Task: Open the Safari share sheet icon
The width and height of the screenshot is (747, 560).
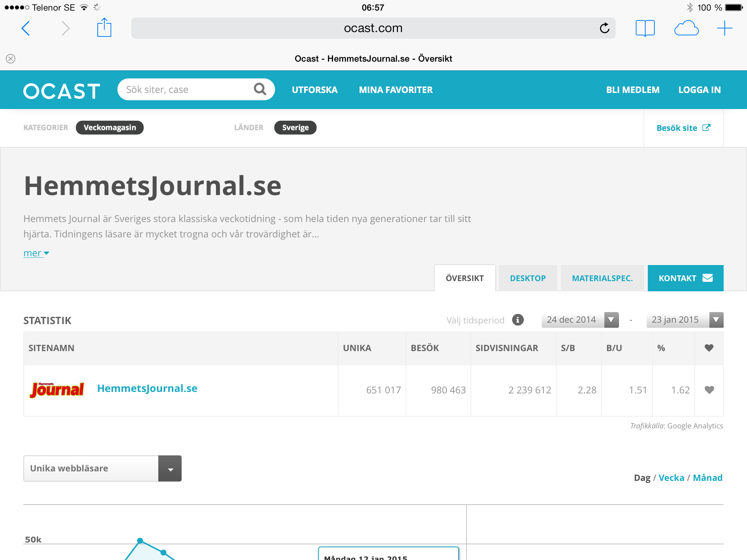Action: pyautogui.click(x=104, y=28)
